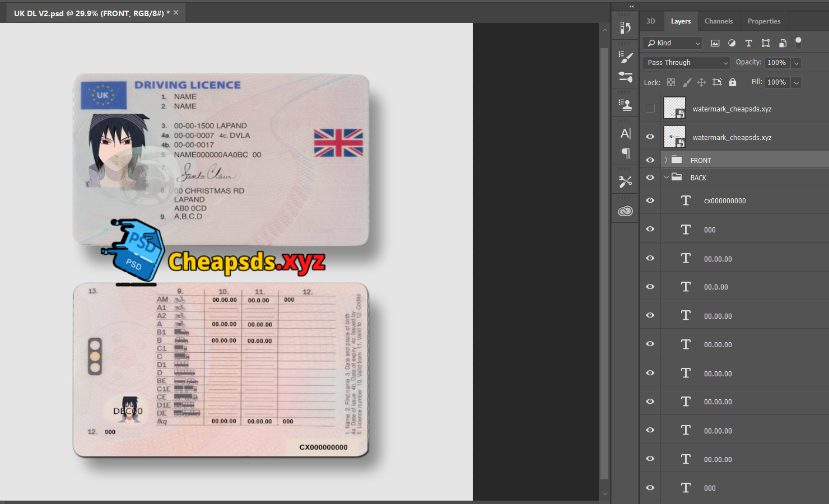This screenshot has height=504, width=829.
Task: Open the Opacity slider dropdown arrow
Action: click(796, 63)
